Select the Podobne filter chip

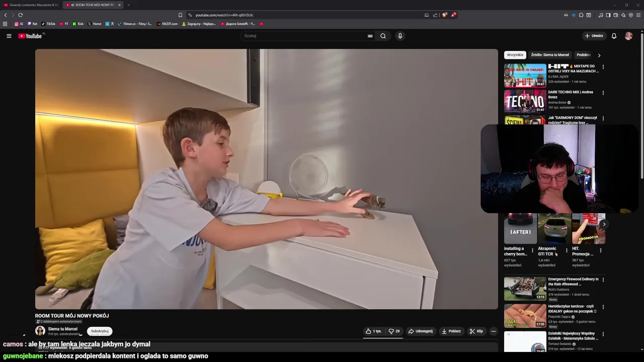(584, 55)
